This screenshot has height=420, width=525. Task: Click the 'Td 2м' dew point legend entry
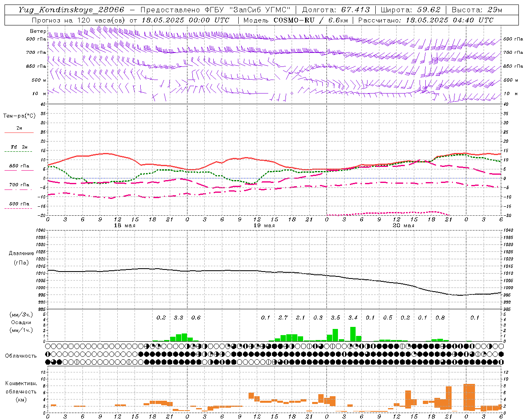(x=19, y=147)
